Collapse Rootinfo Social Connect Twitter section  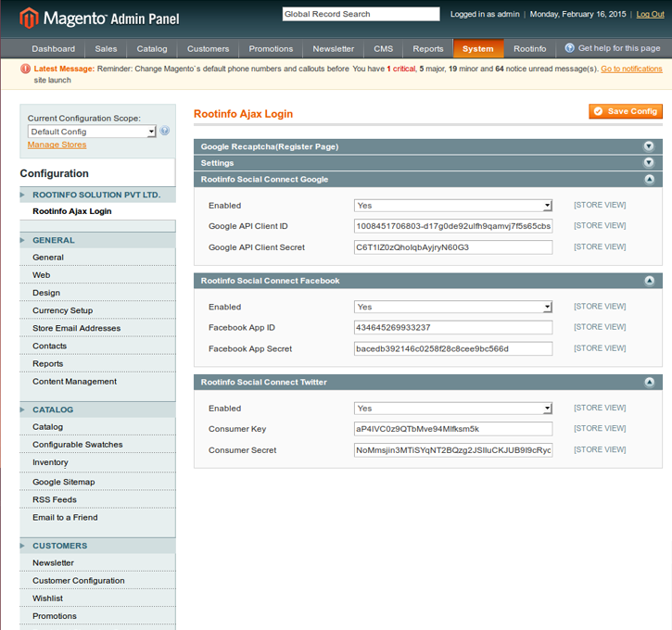click(649, 382)
